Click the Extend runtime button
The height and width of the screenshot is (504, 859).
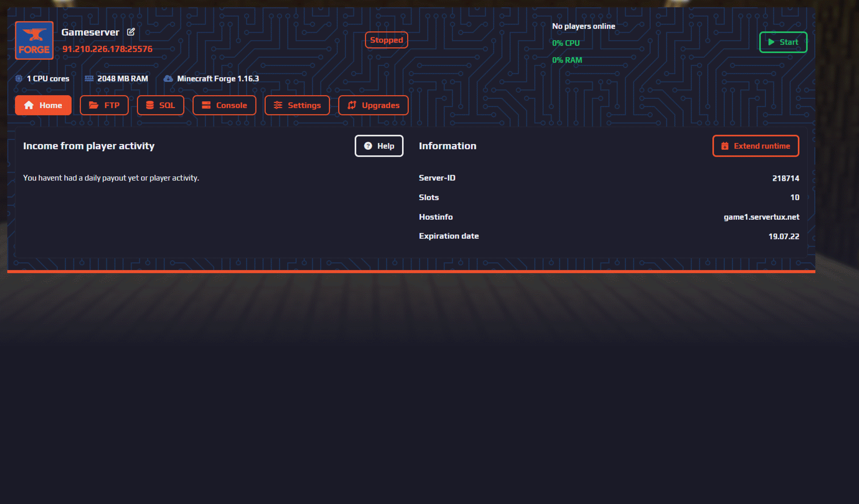coord(755,146)
